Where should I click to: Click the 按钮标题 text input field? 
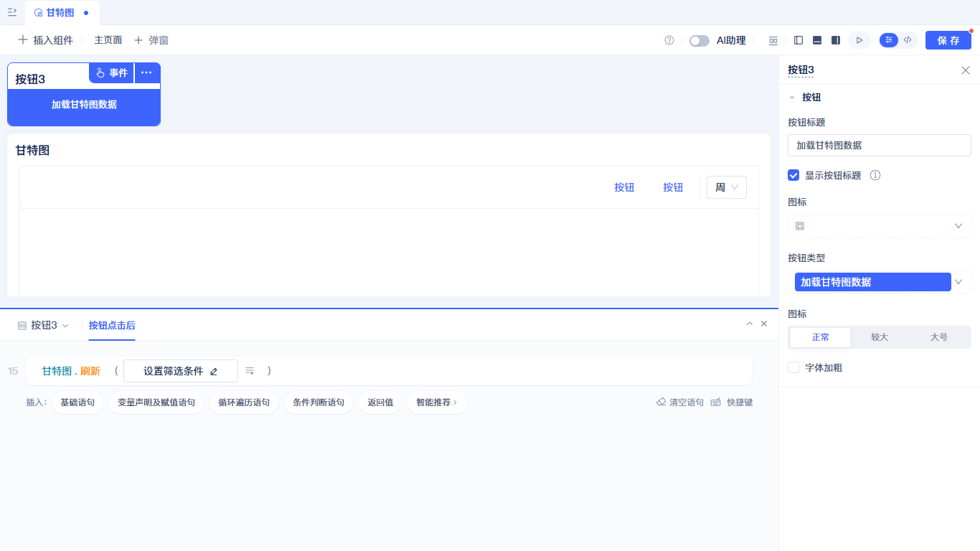[x=880, y=145]
